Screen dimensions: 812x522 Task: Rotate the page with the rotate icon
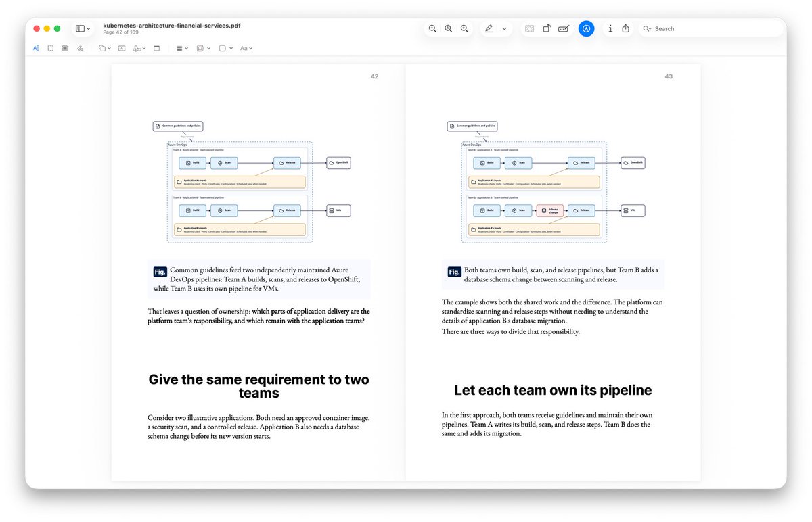[x=547, y=28]
